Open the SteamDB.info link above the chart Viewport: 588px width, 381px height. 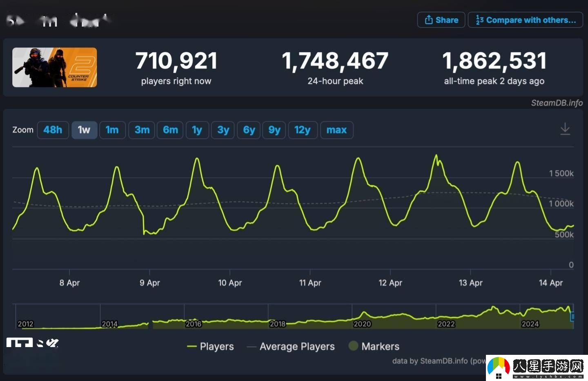coord(557,103)
